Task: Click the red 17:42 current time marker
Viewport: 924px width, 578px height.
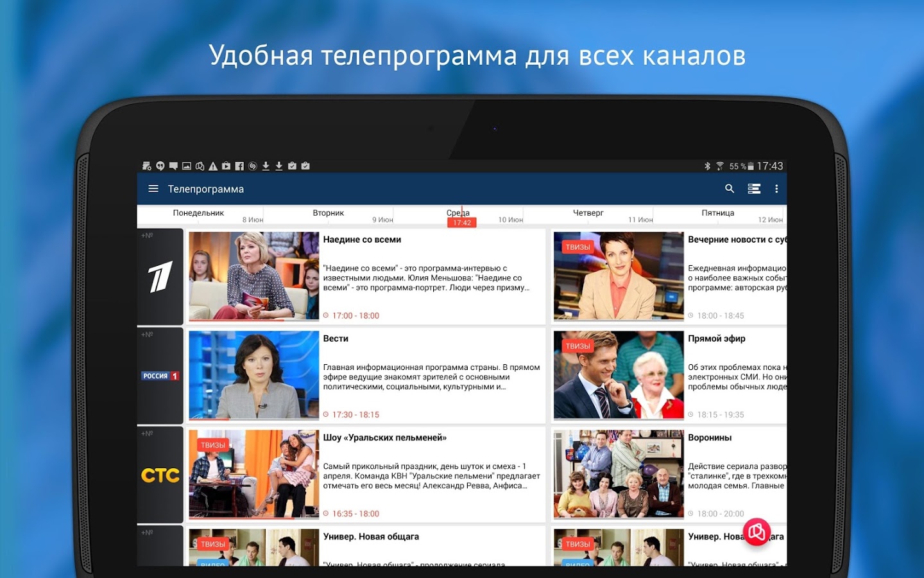Action: tap(462, 223)
